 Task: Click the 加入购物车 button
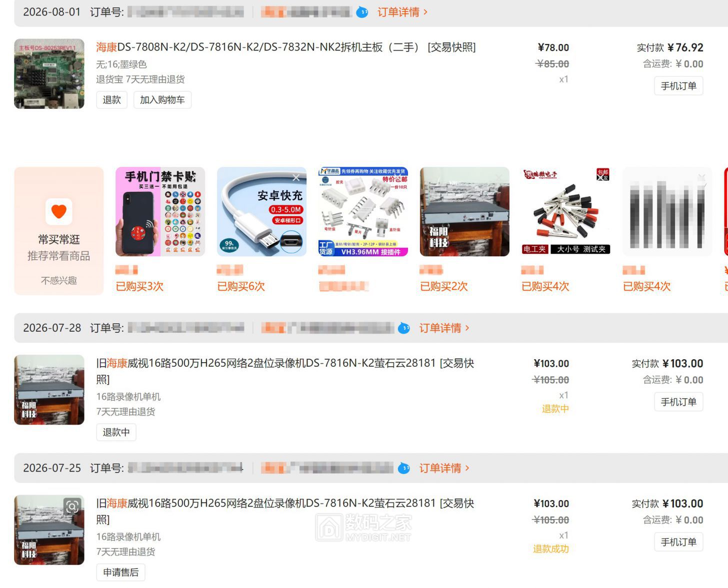pos(162,100)
